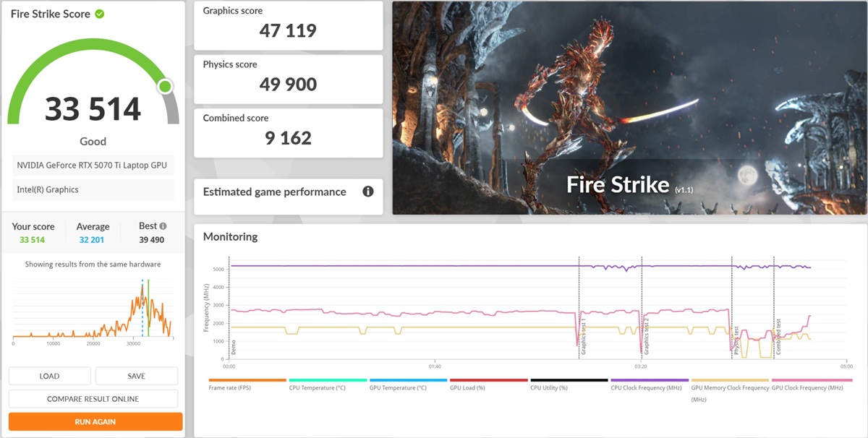868x438 pixels.
Task: Click the info icon beside the Best score label
Action: tap(163, 226)
